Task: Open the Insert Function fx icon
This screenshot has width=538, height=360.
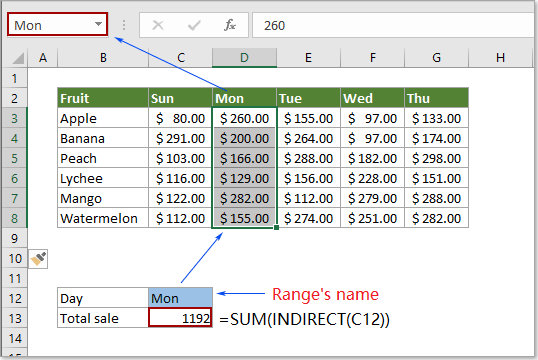Action: 230,25
